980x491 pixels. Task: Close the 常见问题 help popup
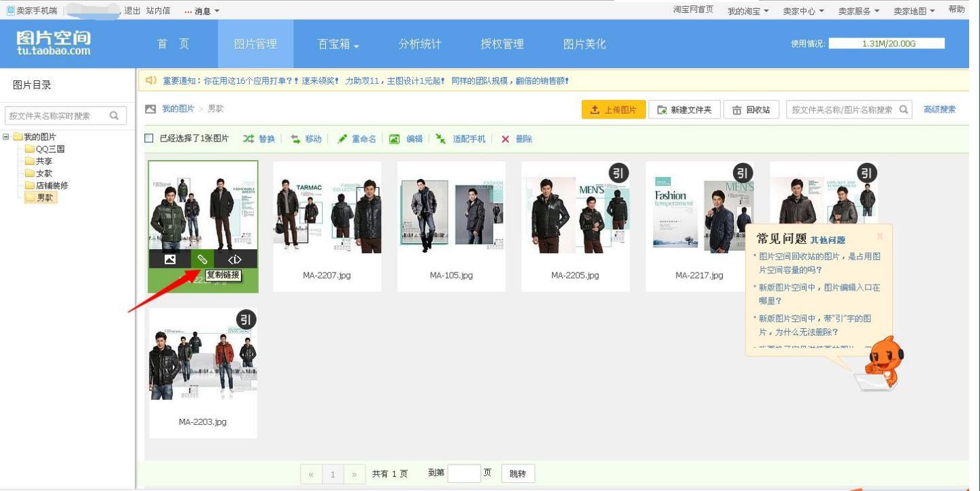(880, 236)
